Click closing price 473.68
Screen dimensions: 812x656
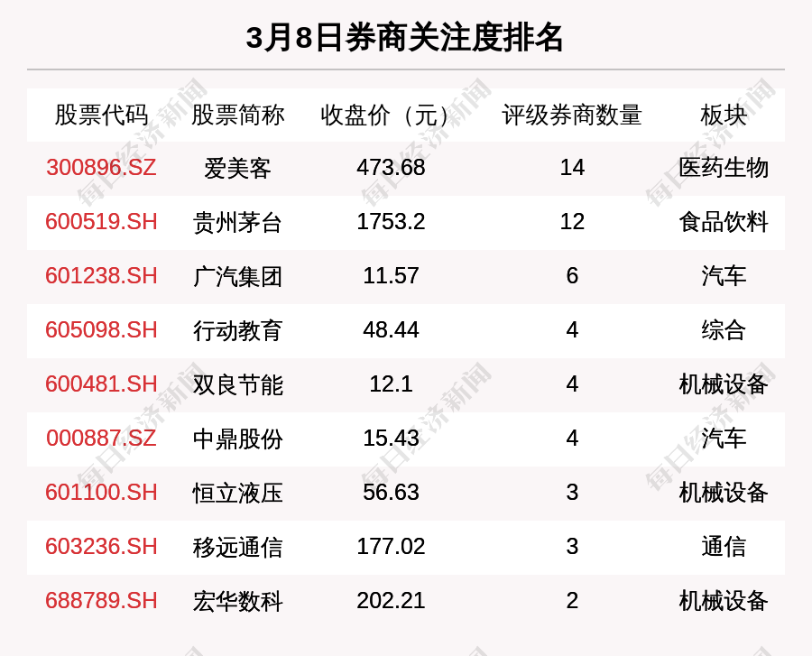(391, 167)
